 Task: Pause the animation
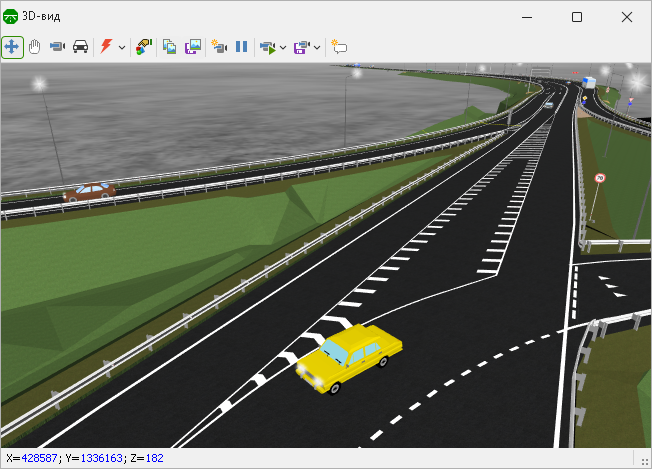pos(242,47)
